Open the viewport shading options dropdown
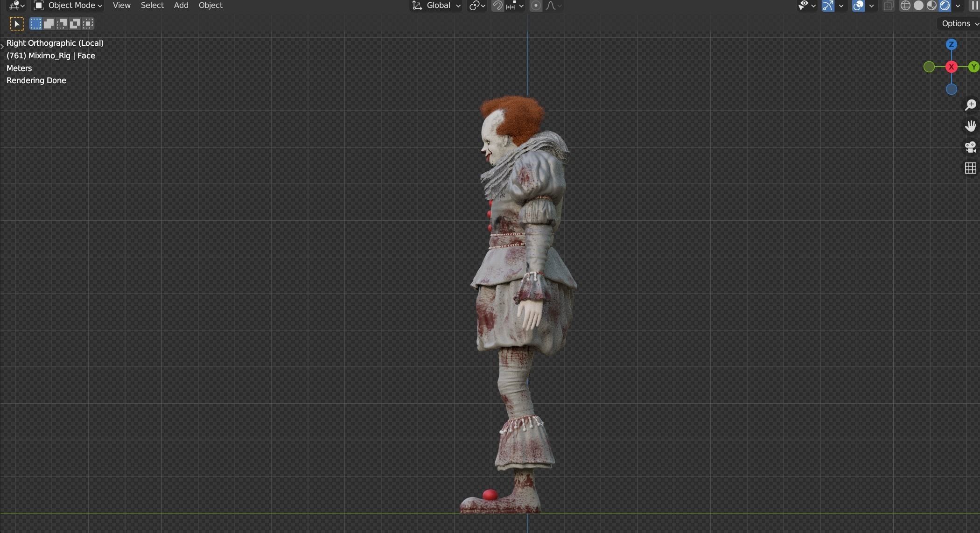 958,6
